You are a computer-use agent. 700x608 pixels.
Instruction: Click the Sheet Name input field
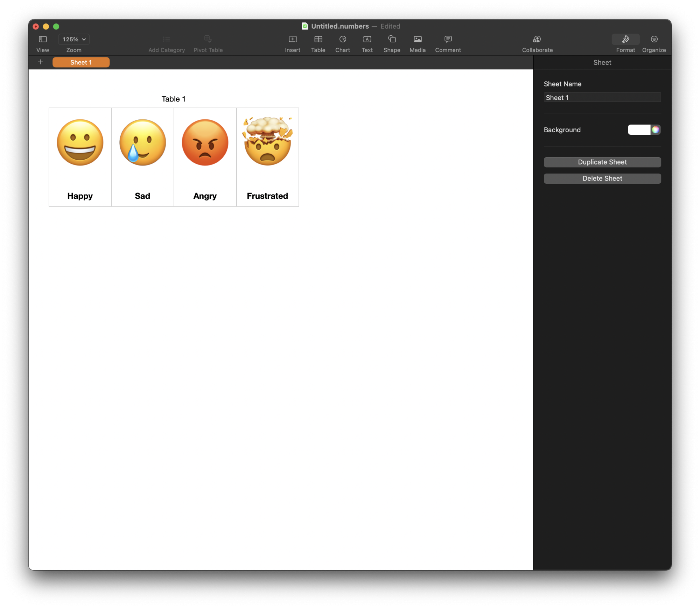tap(602, 98)
